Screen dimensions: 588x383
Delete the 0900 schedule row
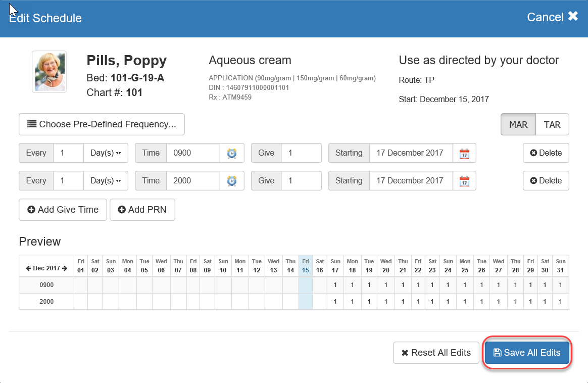click(x=546, y=153)
